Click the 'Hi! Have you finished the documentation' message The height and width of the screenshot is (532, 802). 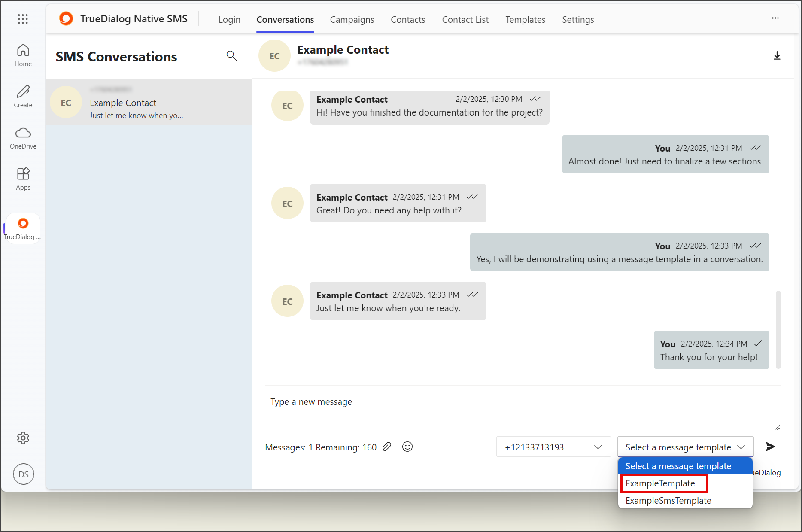[x=429, y=108]
